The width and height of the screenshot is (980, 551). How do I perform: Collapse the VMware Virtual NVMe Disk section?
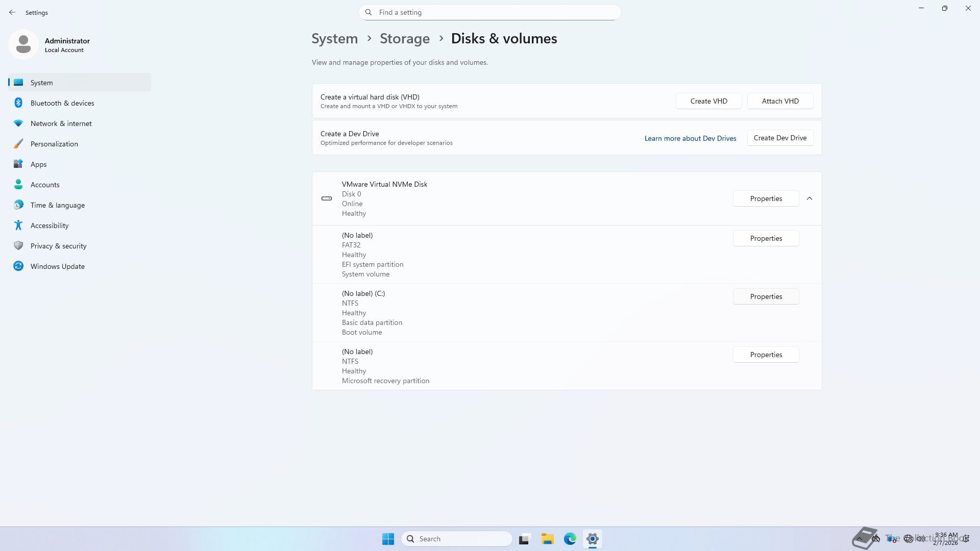810,198
